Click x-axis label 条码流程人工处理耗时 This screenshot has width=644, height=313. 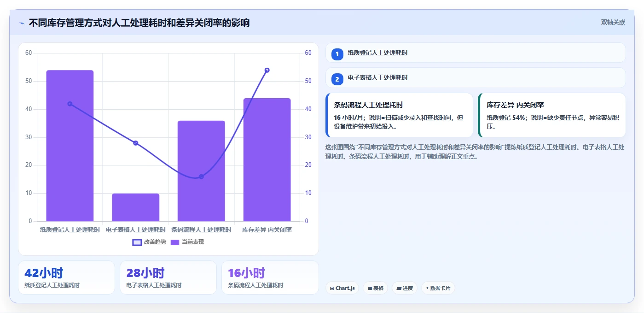coord(201,230)
